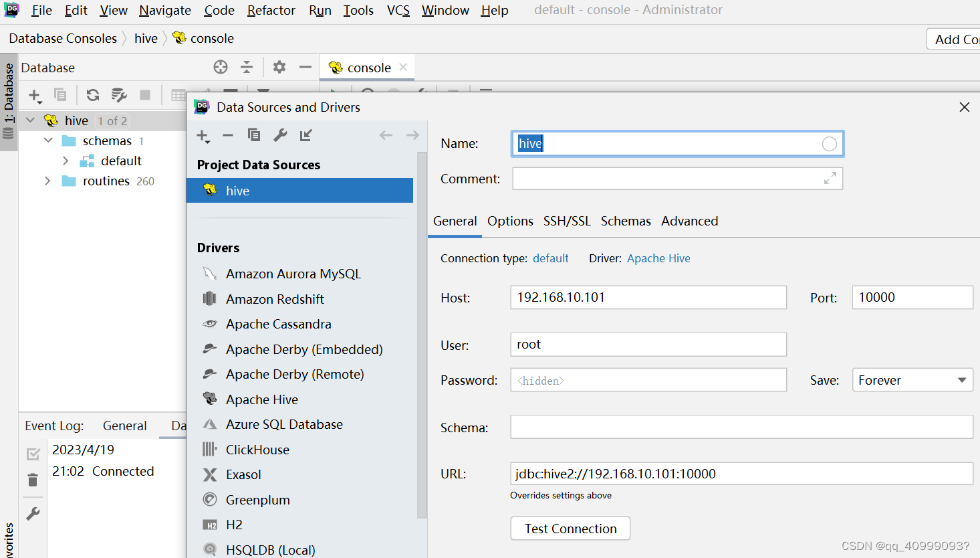Open Database panel gear options
This screenshot has height=558, width=980.
pyautogui.click(x=279, y=67)
